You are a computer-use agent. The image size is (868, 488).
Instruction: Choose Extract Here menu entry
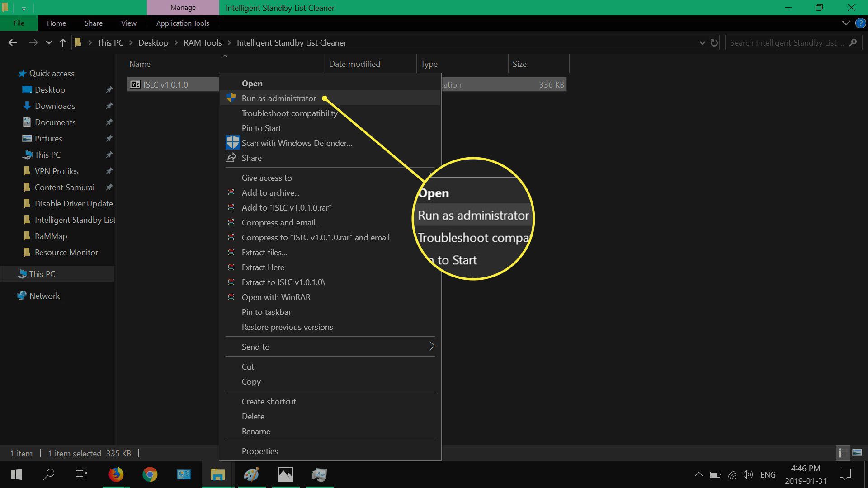point(330,267)
